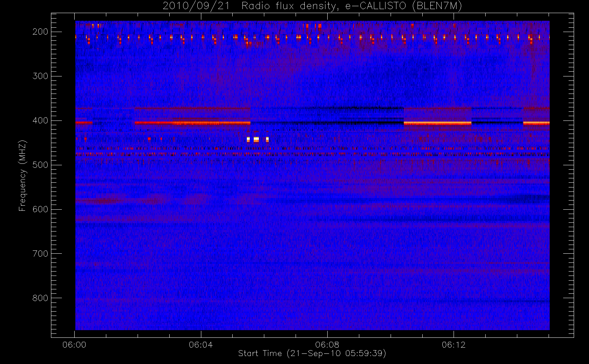Click the 700 frequency tick label
This screenshot has width=589, height=364.
click(x=40, y=254)
